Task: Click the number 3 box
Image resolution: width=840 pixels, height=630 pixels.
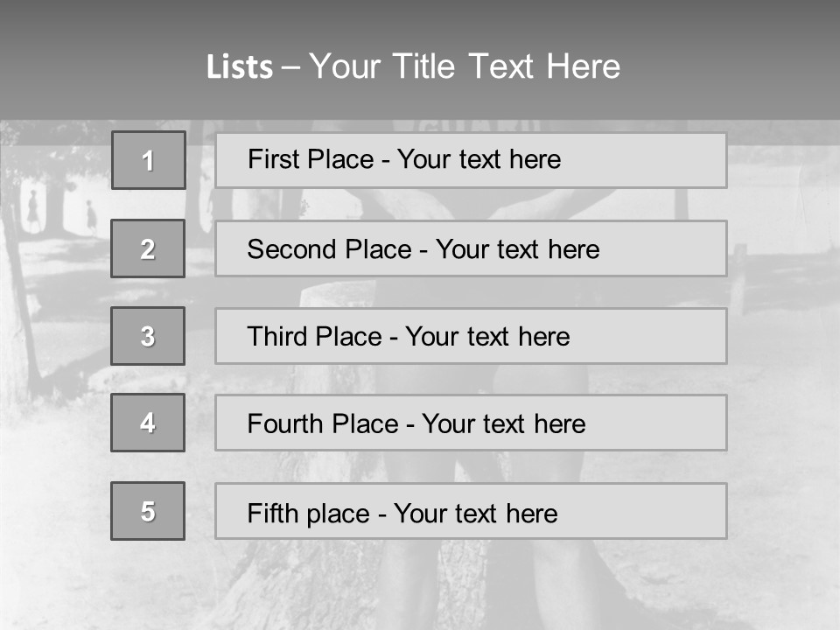Action: 148,336
